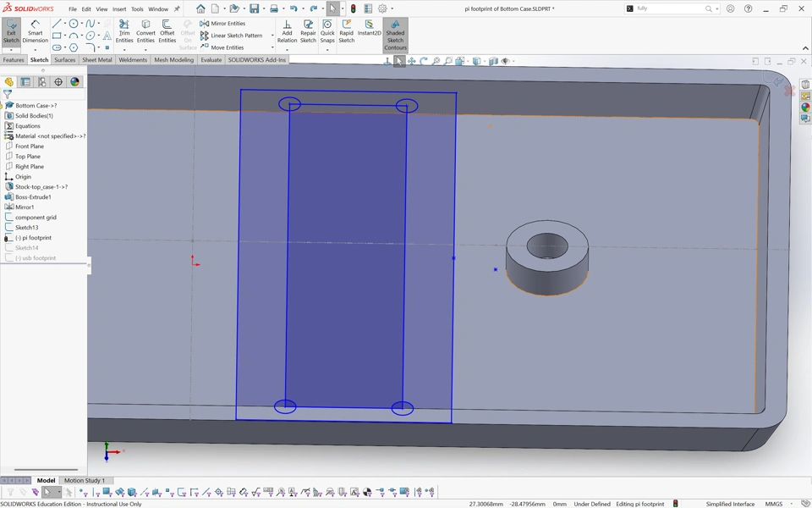Toggle Shaded Sketch Contours
The width and height of the screenshot is (812, 508).
pyautogui.click(x=395, y=36)
